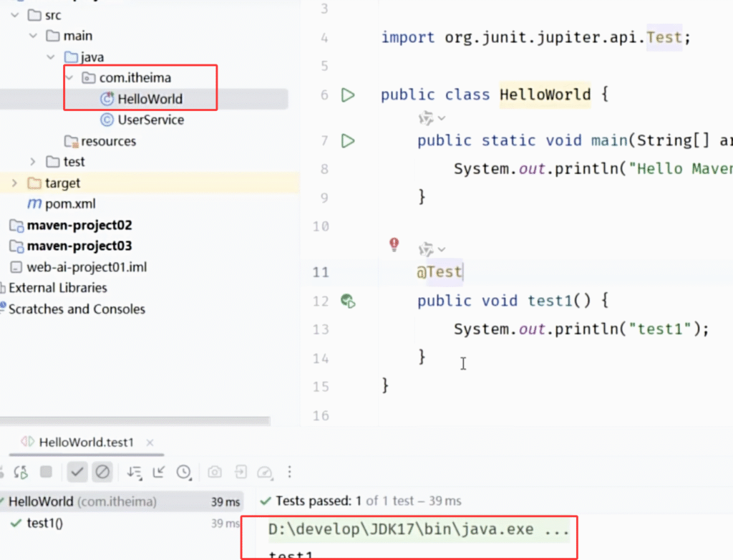Screen dimensions: 733x560
Task: Click the run test icon beside test1 method
Action: click(348, 301)
